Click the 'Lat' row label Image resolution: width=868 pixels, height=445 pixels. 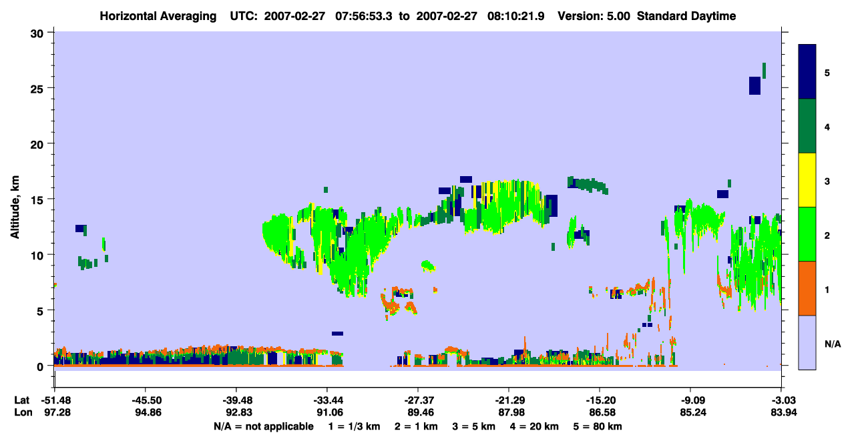(22, 400)
